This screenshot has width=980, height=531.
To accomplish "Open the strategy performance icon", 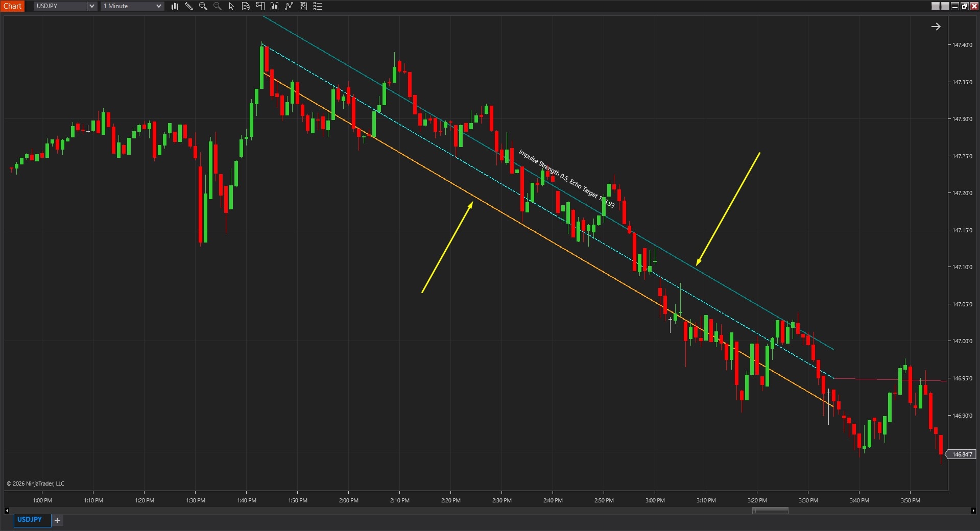I will (303, 6).
